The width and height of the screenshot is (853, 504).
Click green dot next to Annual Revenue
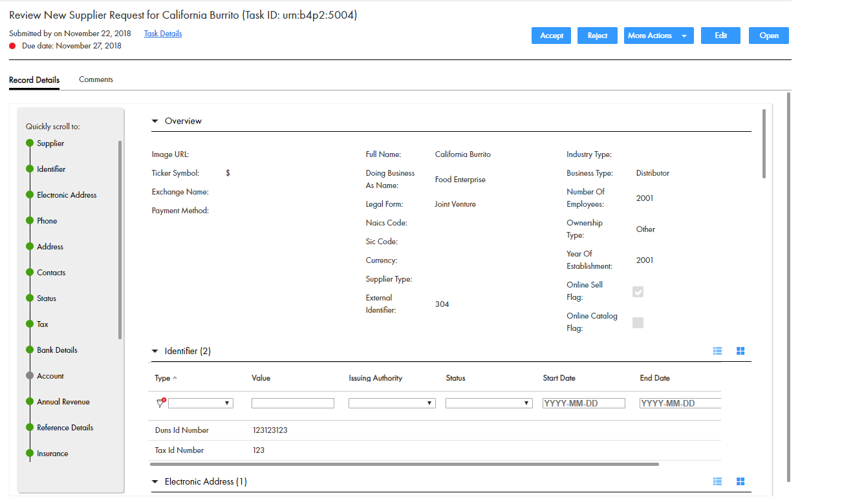pos(30,402)
